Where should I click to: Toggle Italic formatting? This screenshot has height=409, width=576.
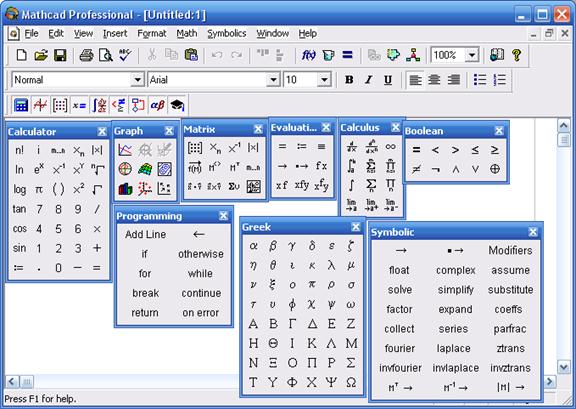tap(368, 80)
